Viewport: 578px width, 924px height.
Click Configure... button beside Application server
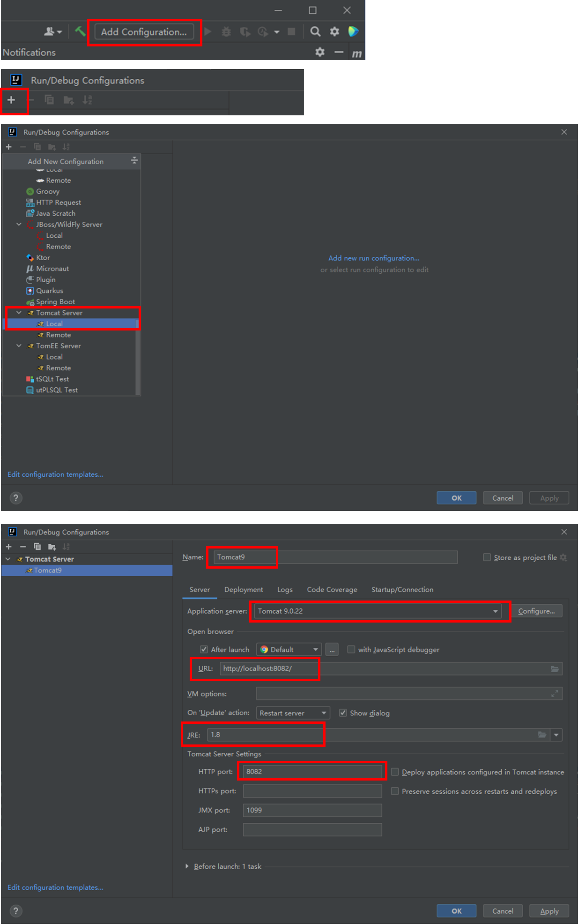point(536,611)
